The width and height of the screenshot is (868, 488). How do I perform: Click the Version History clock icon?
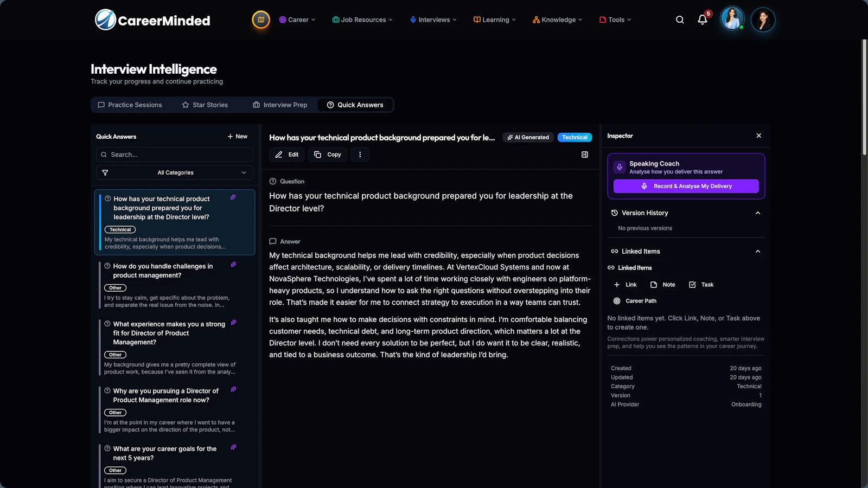(x=615, y=213)
